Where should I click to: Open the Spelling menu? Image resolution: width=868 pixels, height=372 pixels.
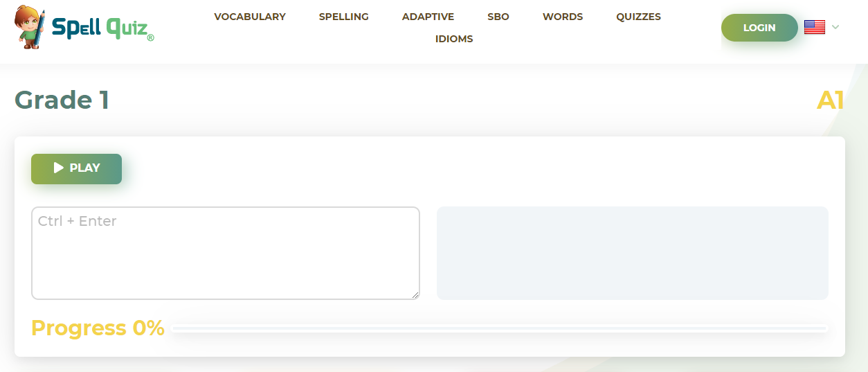pos(344,17)
